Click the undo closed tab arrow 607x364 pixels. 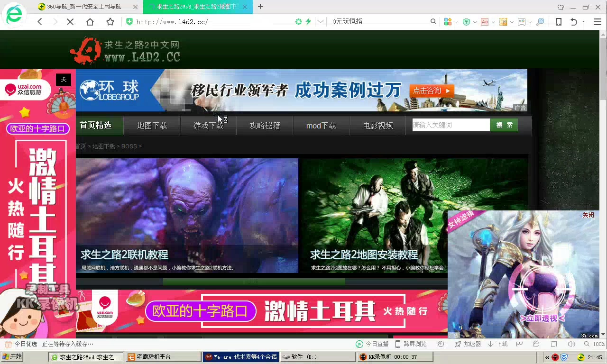pos(574,22)
